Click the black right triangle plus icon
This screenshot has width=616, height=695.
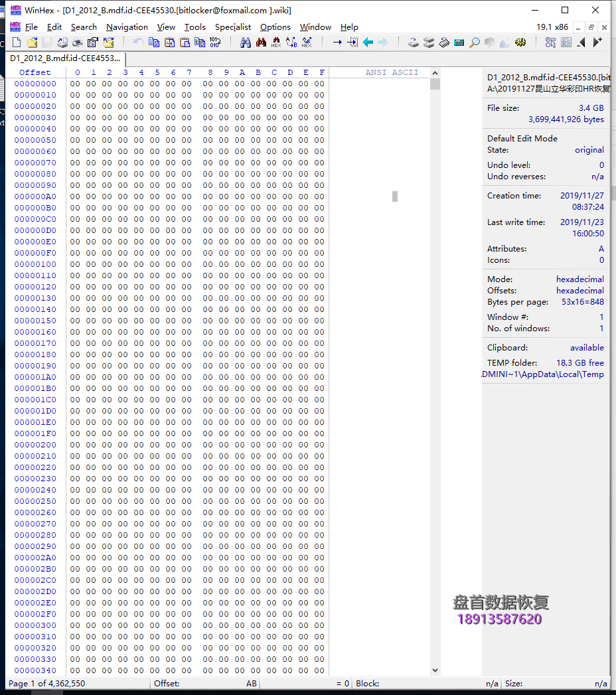coord(597,42)
